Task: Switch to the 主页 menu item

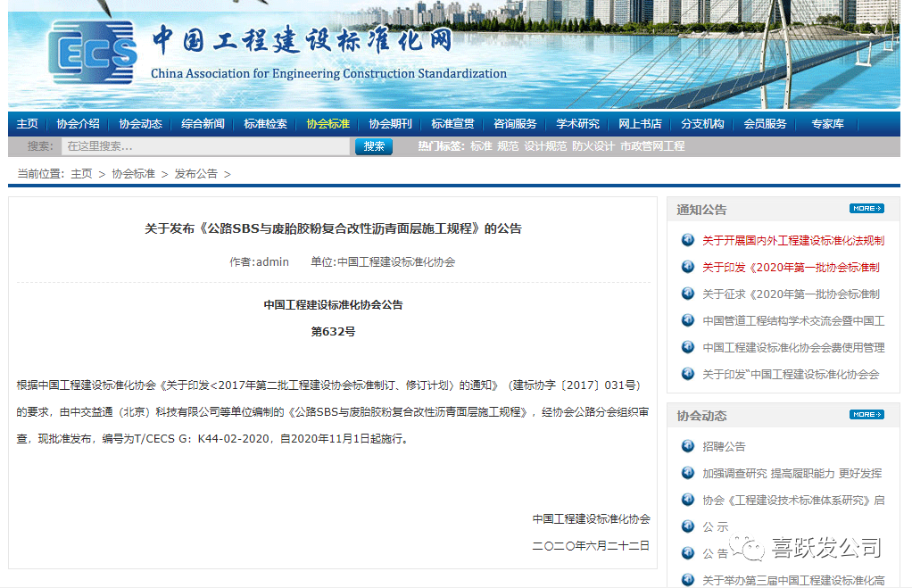Action: tap(26, 124)
